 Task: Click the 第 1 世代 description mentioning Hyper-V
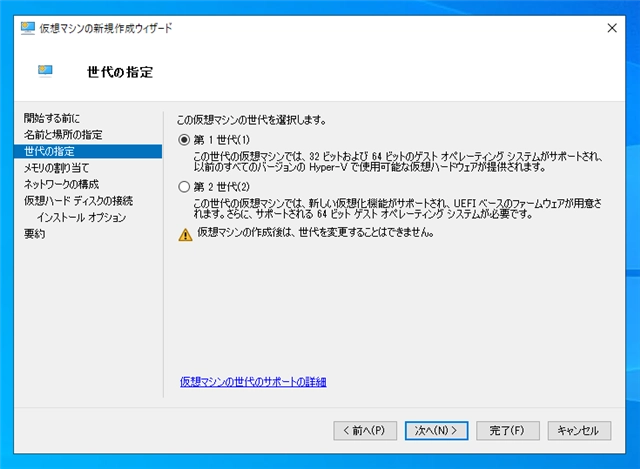(x=398, y=162)
